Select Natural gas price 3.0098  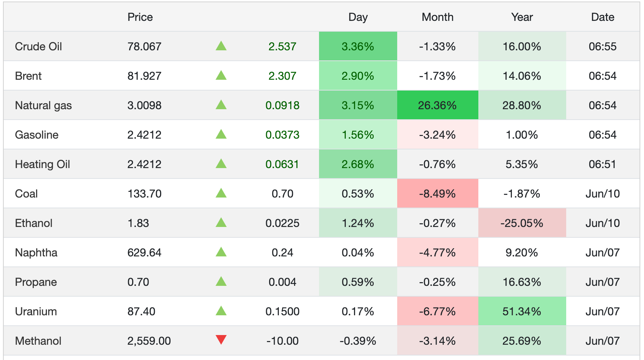point(144,105)
